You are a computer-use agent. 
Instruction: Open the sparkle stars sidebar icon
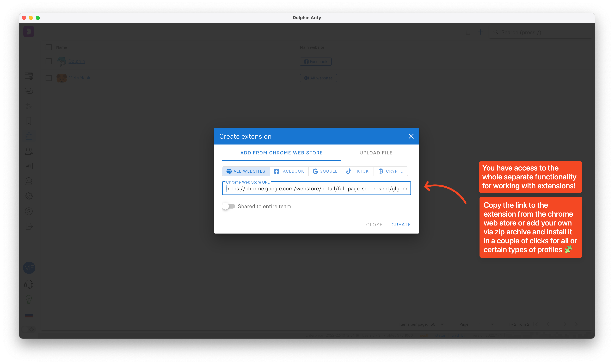(x=29, y=106)
